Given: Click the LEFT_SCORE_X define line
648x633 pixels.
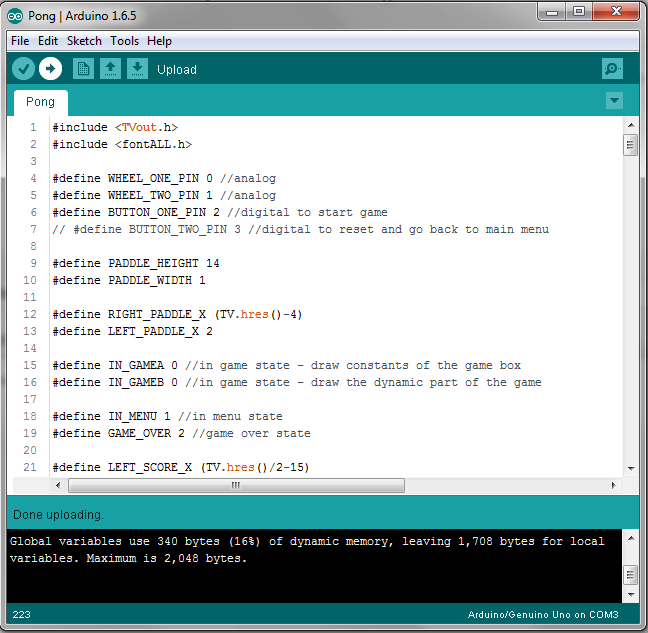Looking at the screenshot, I should [181, 467].
